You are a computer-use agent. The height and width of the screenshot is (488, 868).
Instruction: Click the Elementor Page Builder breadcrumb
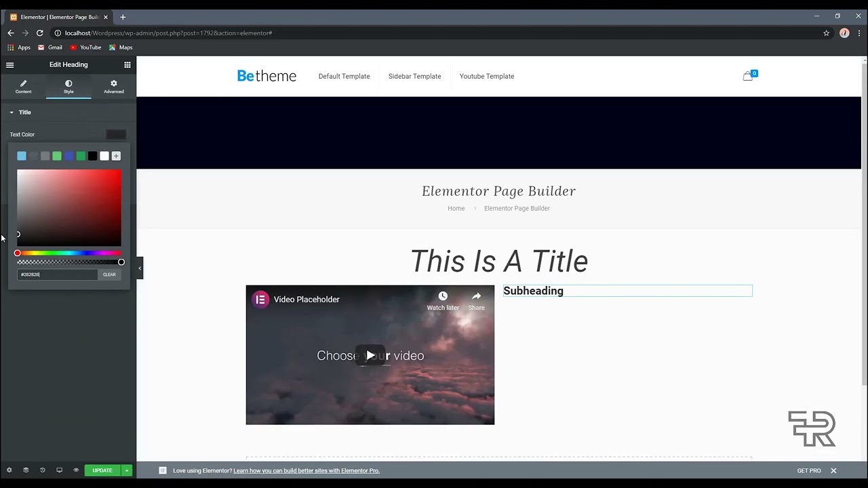point(517,209)
